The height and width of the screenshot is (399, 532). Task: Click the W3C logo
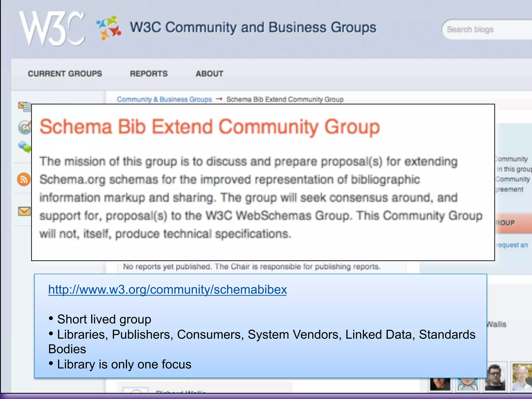coord(52,29)
